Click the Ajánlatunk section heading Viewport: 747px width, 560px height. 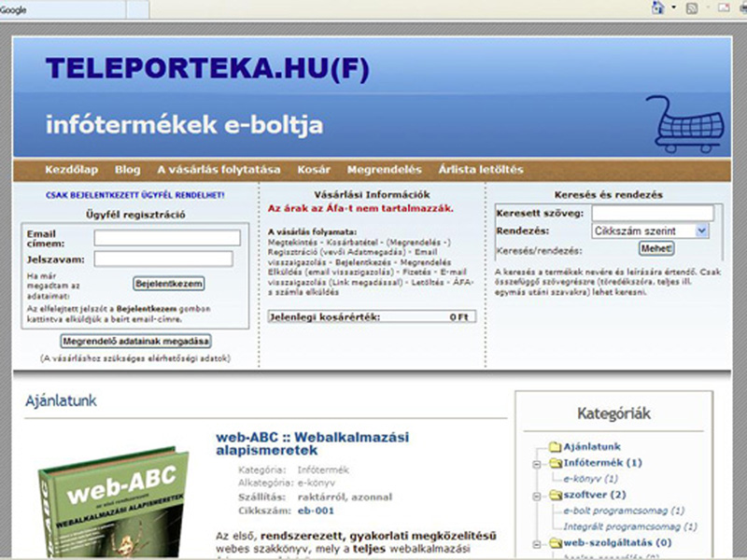point(61,401)
